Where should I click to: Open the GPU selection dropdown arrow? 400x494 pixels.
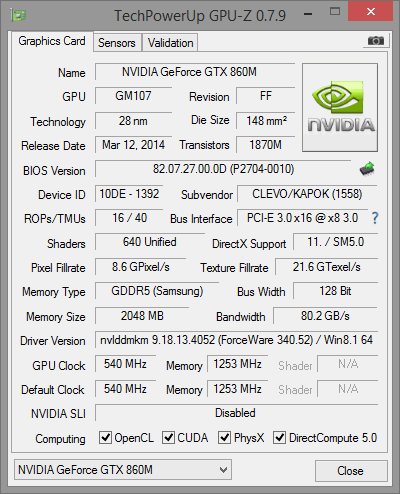point(223,470)
